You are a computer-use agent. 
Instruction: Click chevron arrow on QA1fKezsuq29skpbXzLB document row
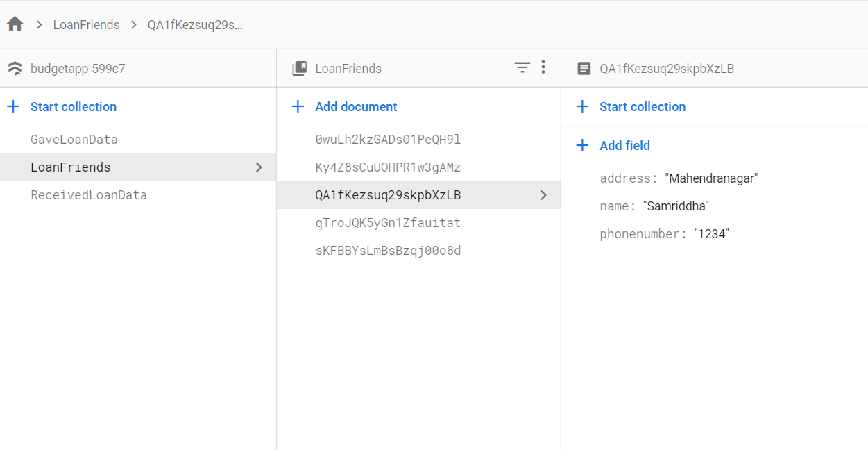point(543,195)
